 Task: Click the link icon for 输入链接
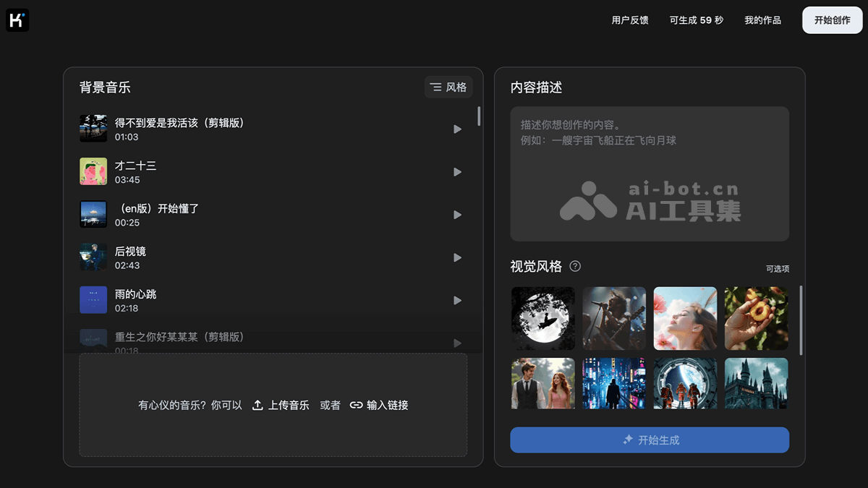tap(356, 406)
